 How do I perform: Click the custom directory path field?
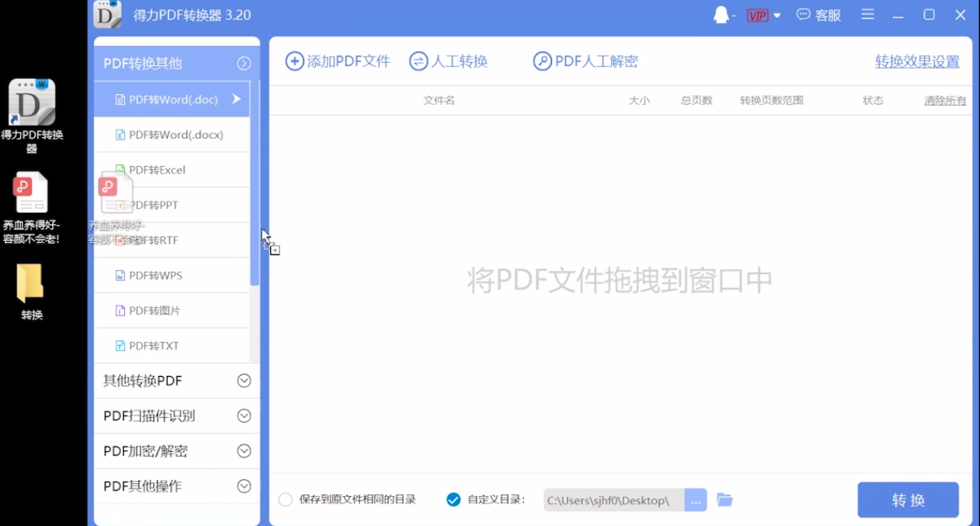coord(614,500)
